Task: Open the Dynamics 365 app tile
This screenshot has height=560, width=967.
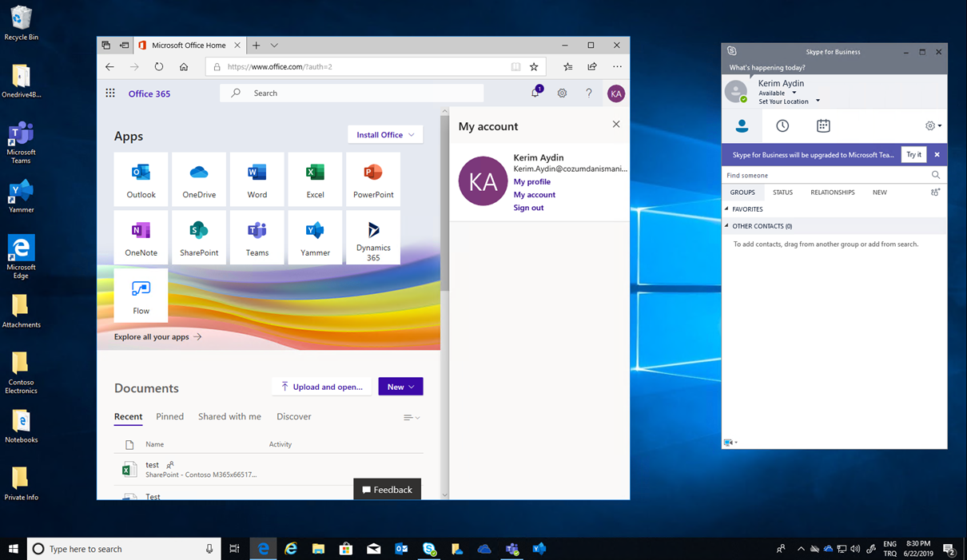Action: click(373, 237)
